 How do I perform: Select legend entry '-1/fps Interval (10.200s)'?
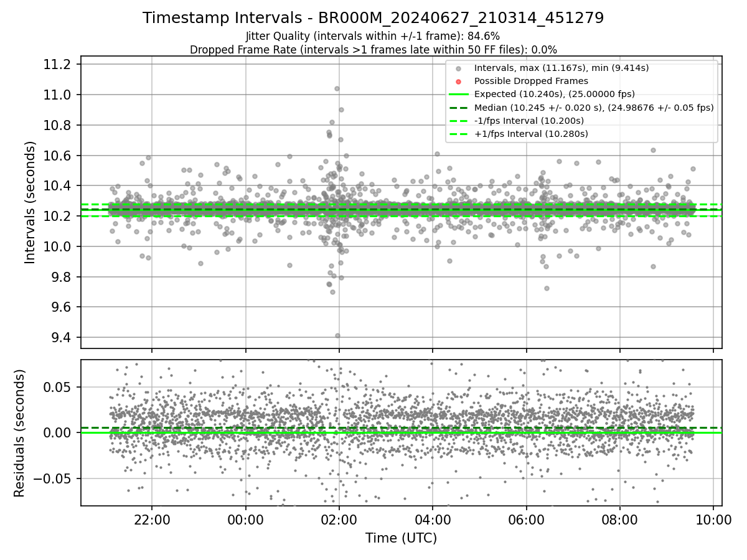(x=529, y=121)
